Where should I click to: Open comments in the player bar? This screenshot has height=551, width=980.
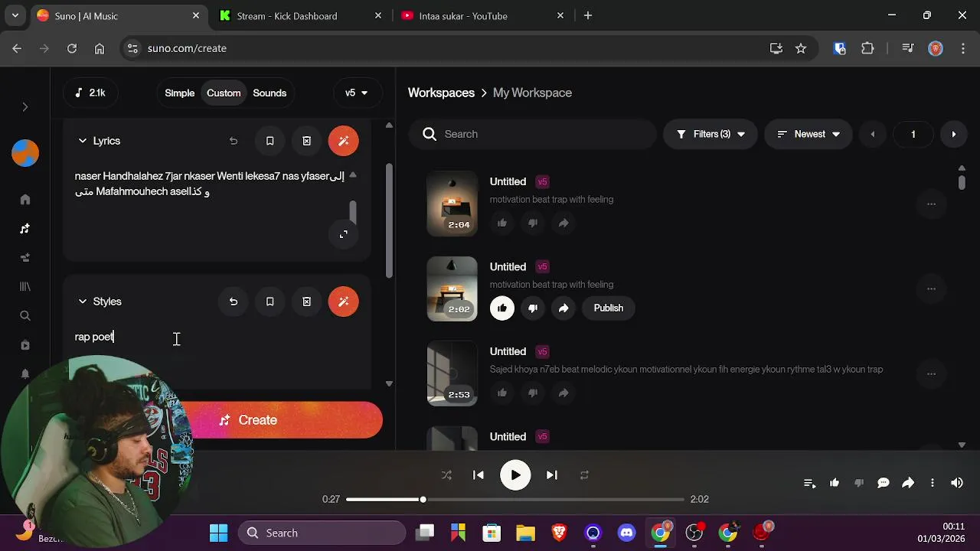(884, 483)
